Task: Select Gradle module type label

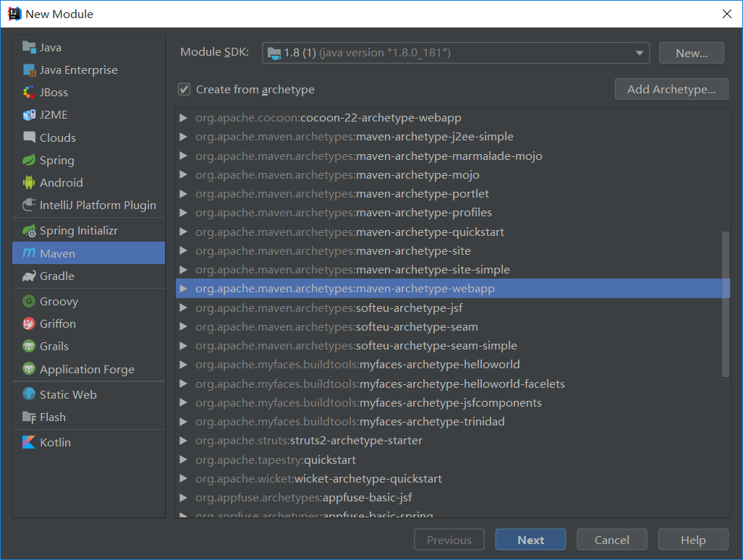Action: click(x=57, y=276)
